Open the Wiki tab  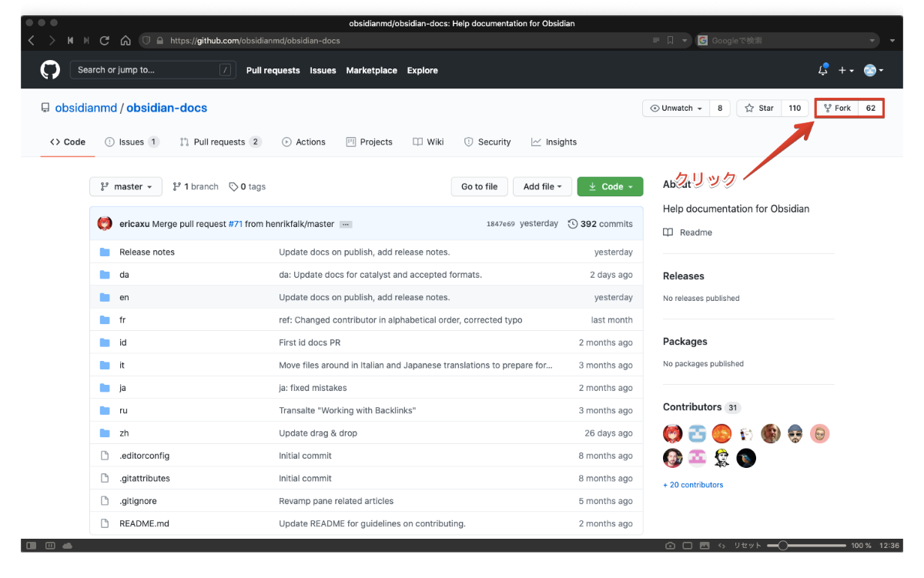428,142
